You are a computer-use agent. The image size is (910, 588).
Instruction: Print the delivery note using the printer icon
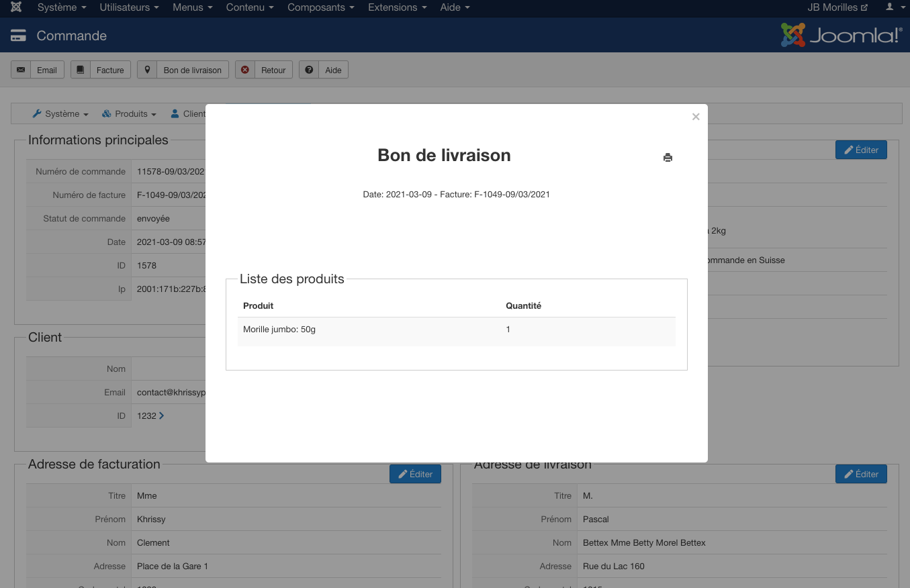668,158
